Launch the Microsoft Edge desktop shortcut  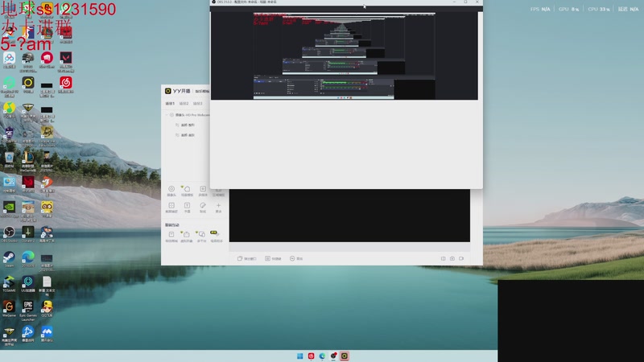28,259
